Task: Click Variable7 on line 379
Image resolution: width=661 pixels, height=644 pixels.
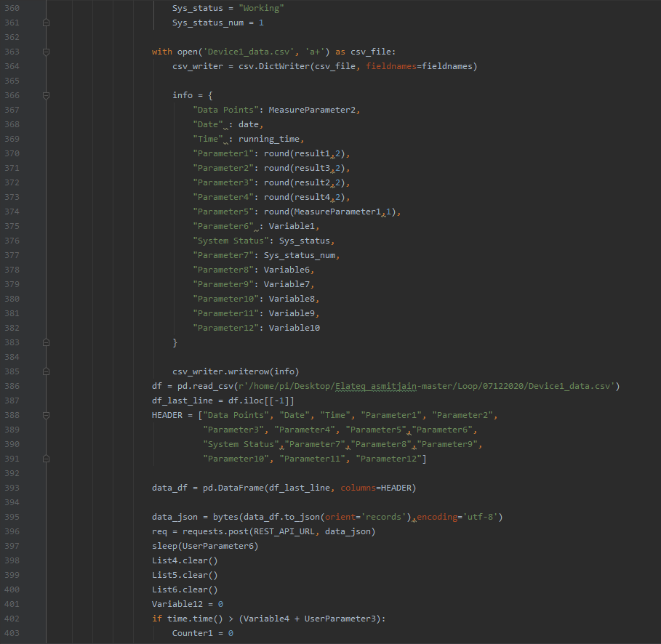Action: point(287,284)
